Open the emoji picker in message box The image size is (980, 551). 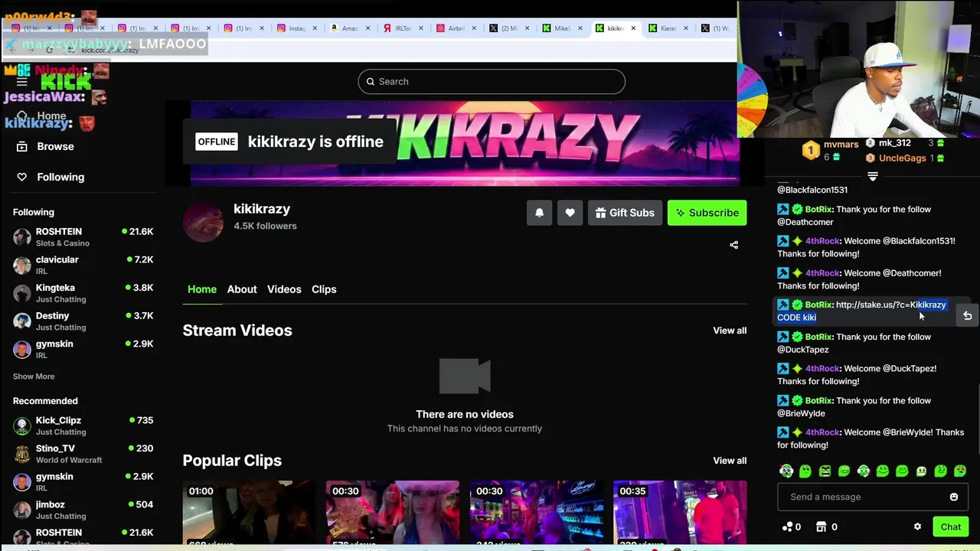click(953, 497)
